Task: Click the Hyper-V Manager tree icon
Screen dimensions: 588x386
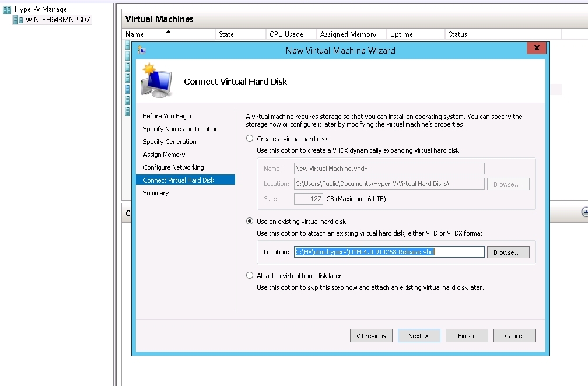Action: (x=7, y=9)
